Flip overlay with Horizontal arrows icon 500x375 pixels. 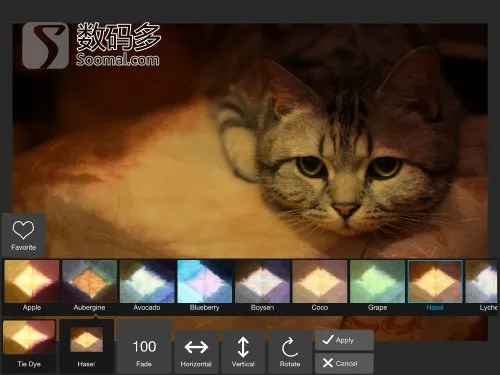(196, 351)
